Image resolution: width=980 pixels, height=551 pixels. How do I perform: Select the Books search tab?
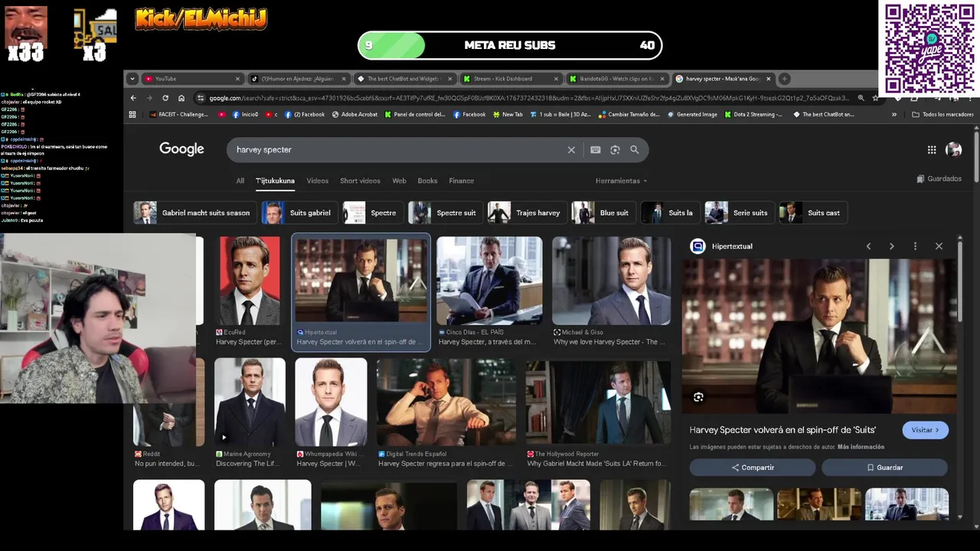427,181
